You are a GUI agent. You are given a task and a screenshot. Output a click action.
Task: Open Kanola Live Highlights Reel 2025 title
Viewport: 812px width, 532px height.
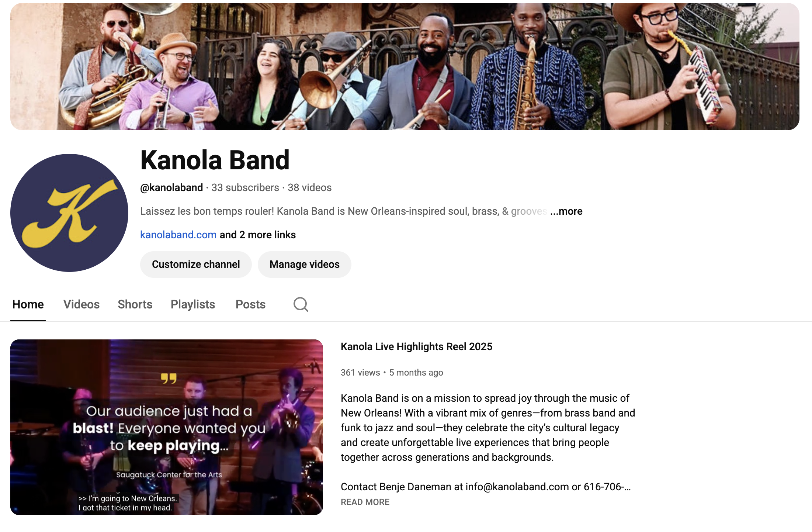416,346
